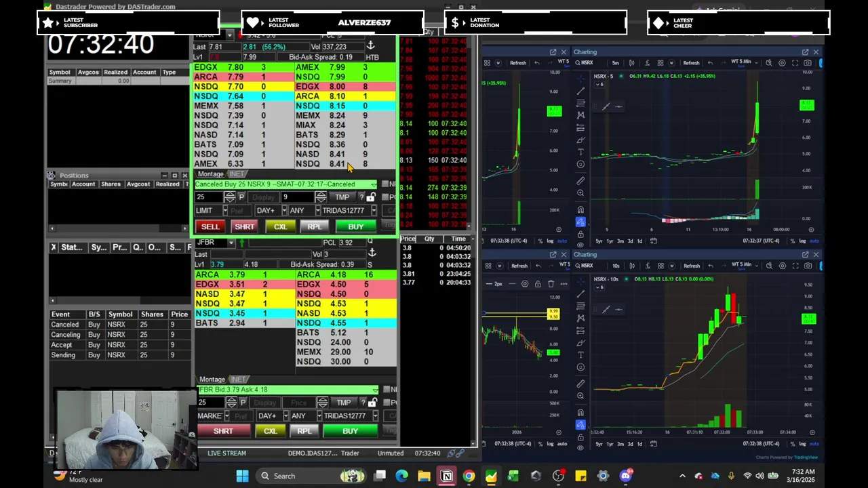Select the zoom-in tool in NSRX 5m chart

[x=580, y=193]
